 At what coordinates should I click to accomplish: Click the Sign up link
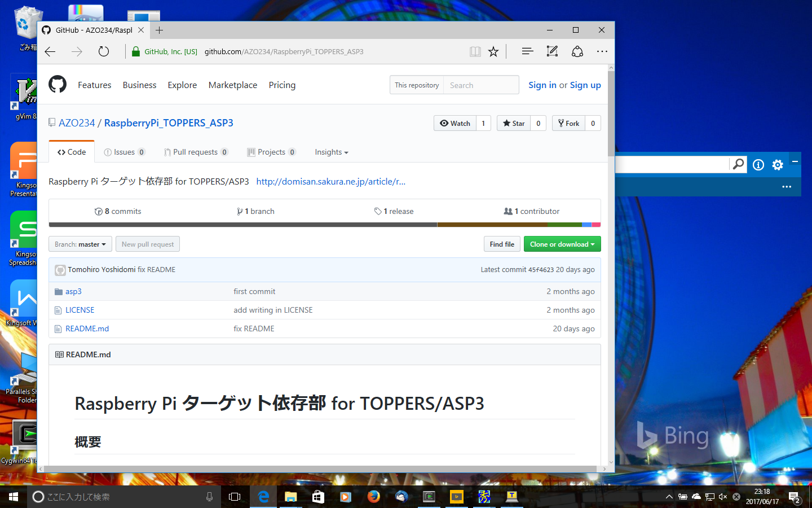[x=585, y=85]
